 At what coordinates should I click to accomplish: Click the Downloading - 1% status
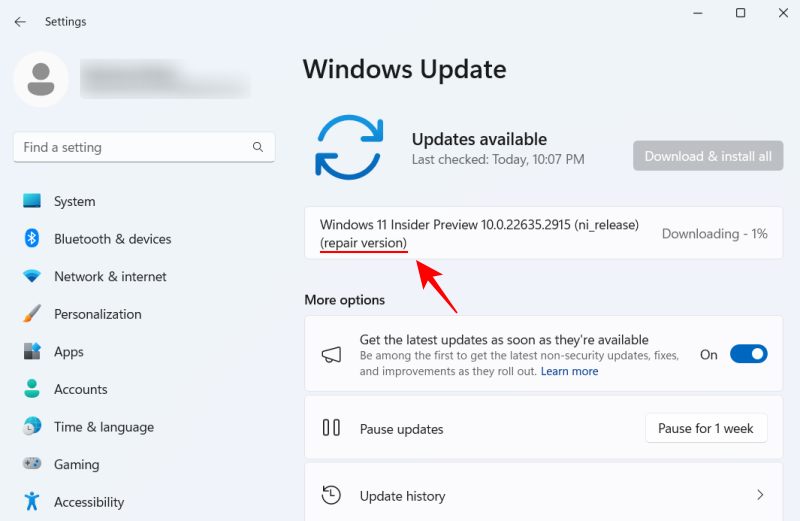[714, 234]
